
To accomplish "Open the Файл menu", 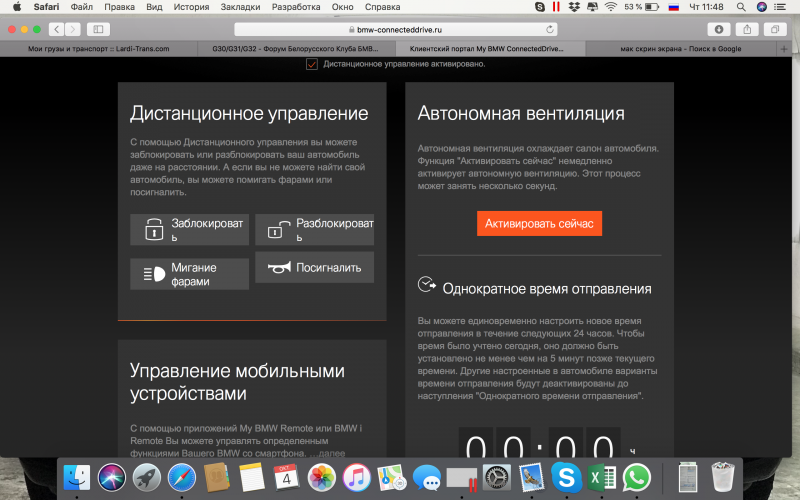I will (x=82, y=7).
